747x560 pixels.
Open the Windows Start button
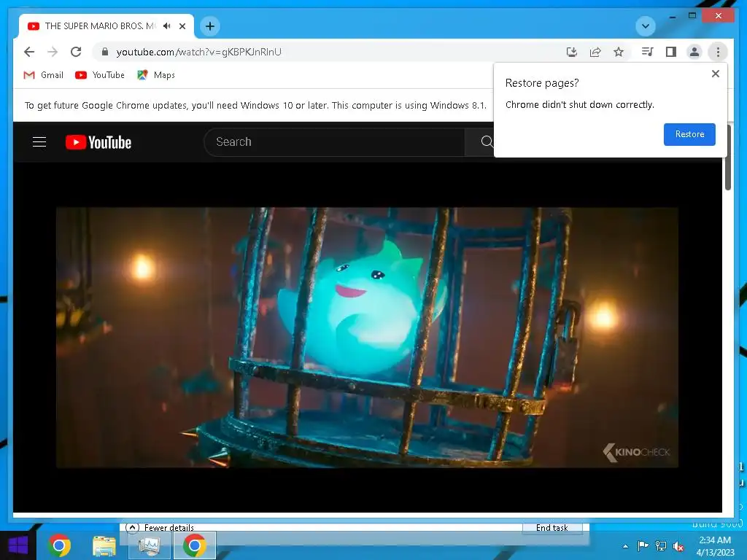(x=18, y=545)
